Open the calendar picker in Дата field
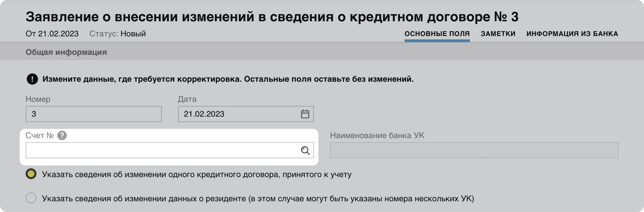 [305, 114]
